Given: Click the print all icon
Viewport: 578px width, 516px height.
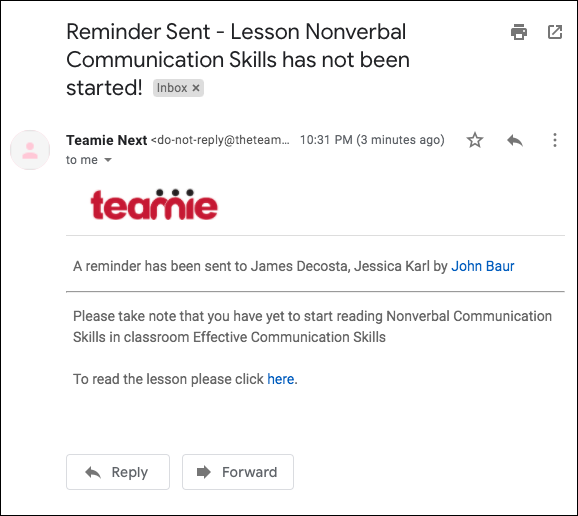Looking at the screenshot, I should point(519,32).
